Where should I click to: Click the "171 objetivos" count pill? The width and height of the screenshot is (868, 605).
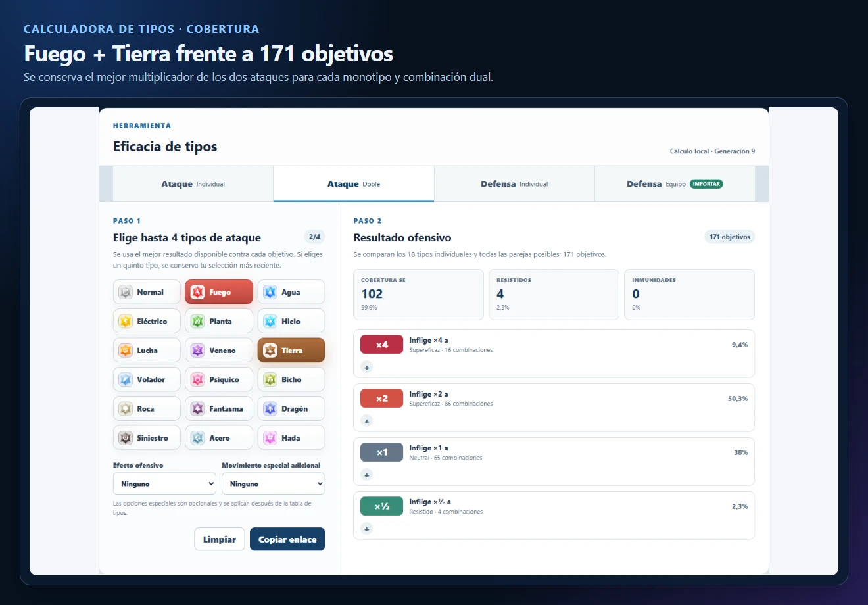pyautogui.click(x=729, y=237)
